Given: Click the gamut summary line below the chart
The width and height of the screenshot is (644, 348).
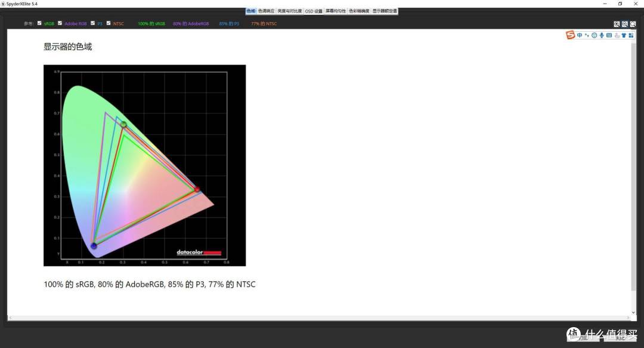Looking at the screenshot, I should coord(150,284).
